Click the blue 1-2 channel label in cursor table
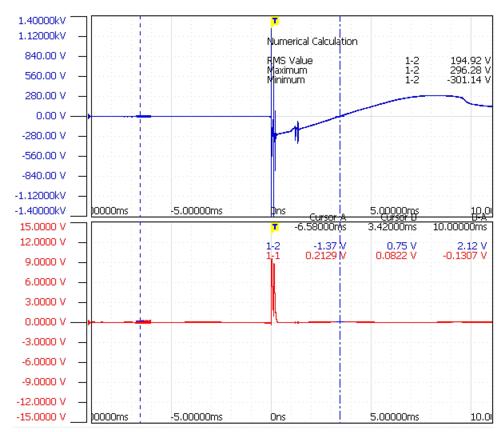504x432 pixels. point(273,246)
